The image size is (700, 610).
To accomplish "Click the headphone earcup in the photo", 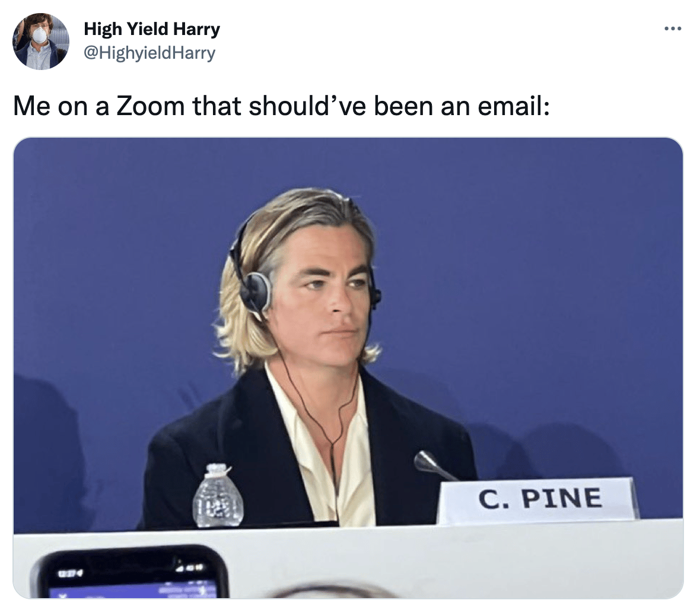I will (x=257, y=291).
